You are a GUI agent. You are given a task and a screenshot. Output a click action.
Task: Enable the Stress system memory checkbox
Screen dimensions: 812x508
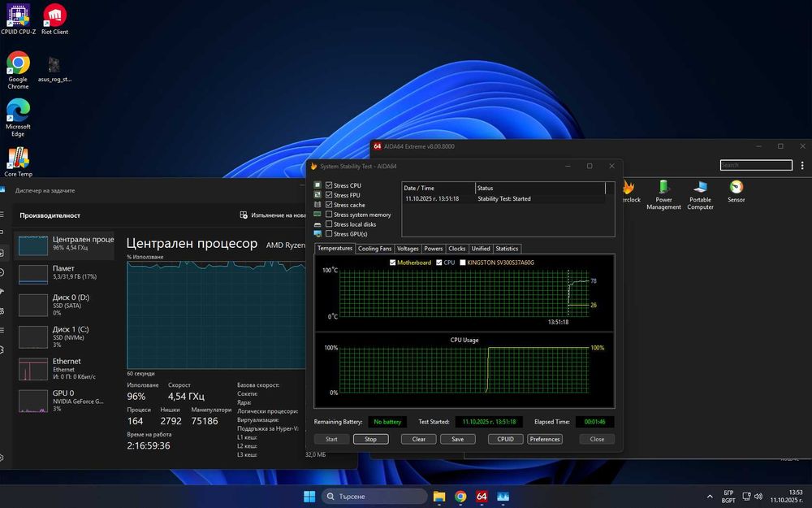pyautogui.click(x=329, y=215)
